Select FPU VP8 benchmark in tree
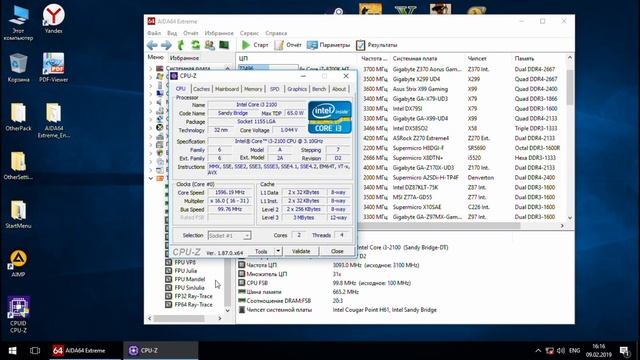The image size is (640, 360). point(180,262)
